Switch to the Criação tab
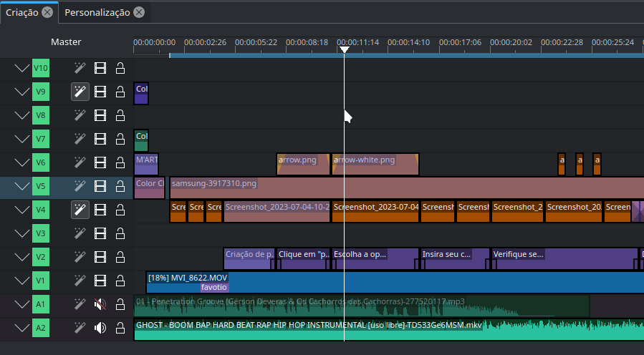Image resolution: width=644 pixels, height=355 pixels. point(21,12)
